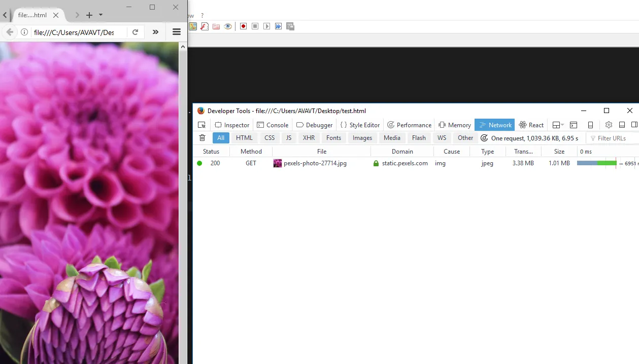Switch to the Console tab

tap(273, 125)
